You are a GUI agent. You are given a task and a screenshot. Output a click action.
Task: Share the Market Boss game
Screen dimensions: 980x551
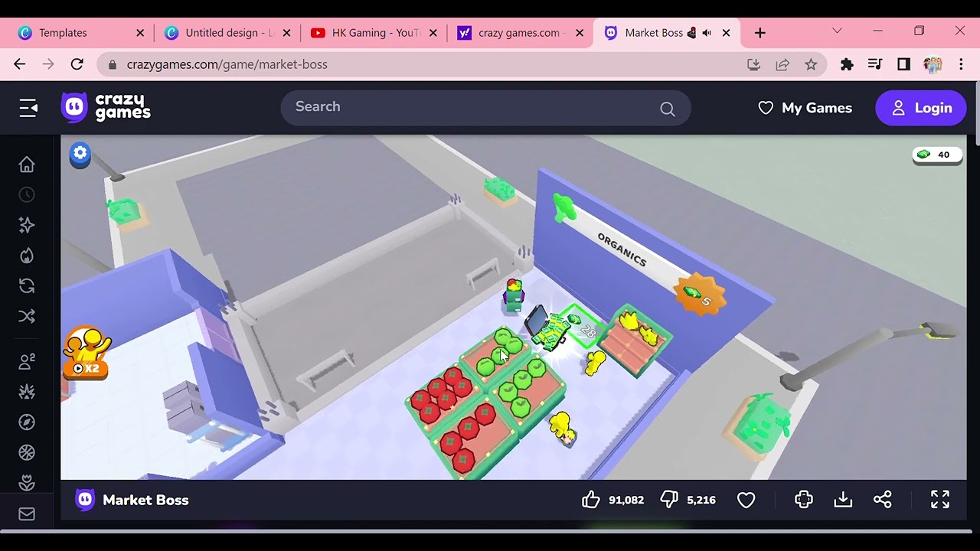(x=882, y=500)
